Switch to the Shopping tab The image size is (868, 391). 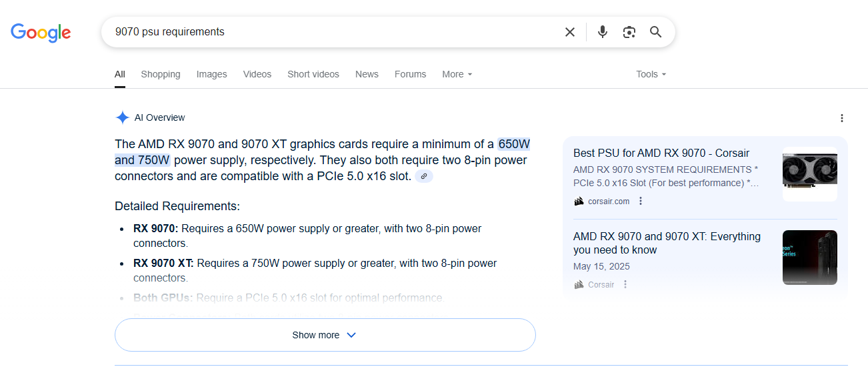161,74
